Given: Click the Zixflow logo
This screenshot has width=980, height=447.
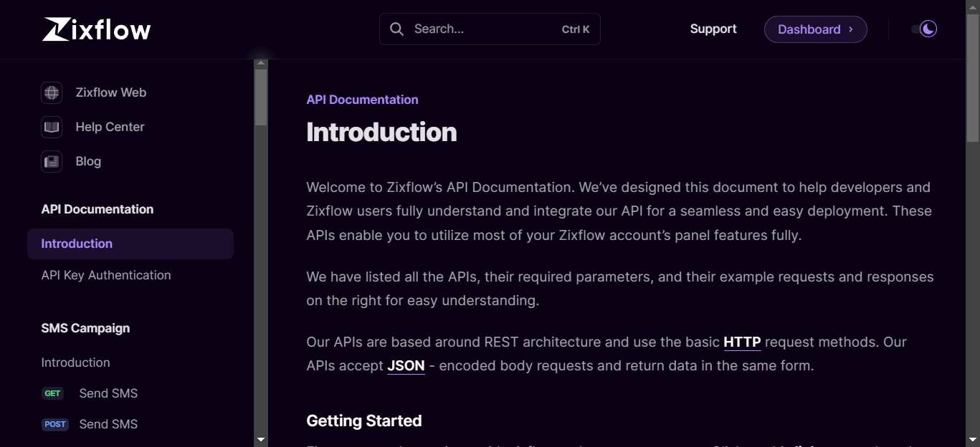Looking at the screenshot, I should tap(96, 29).
